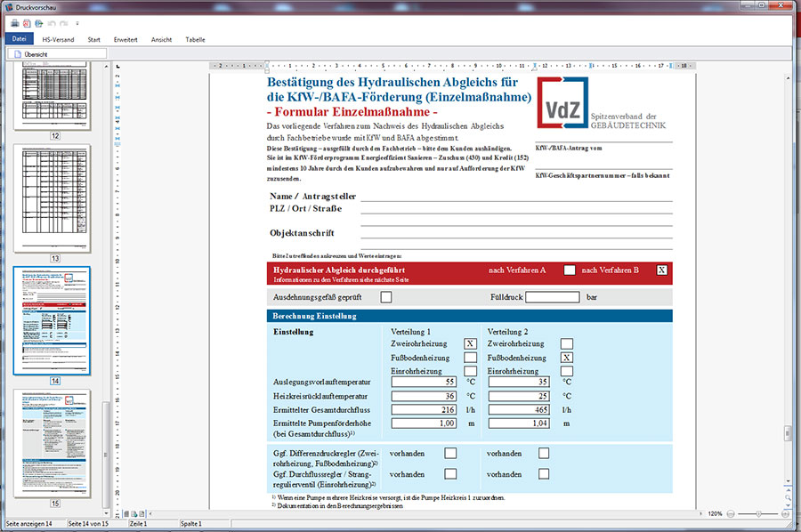The height and width of the screenshot is (532, 801).
Task: Check the first vorhanden checkbox for Differenzdruckregler
Action: tap(450, 453)
